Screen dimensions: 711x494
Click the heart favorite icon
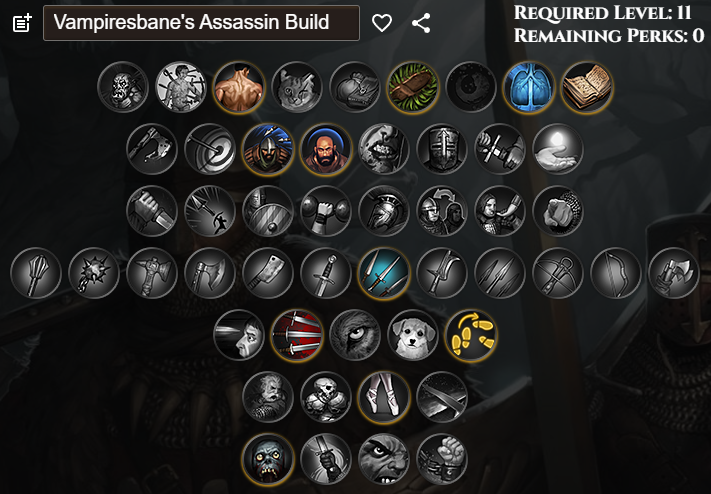click(382, 23)
